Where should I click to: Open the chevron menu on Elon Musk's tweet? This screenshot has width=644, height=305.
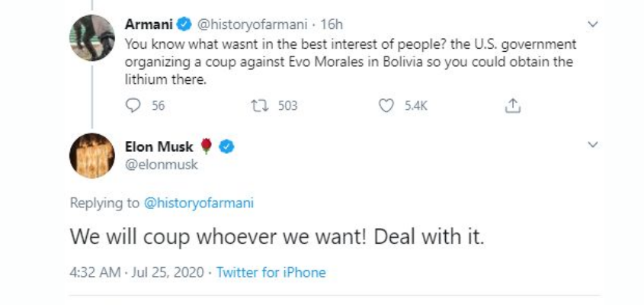point(594,144)
